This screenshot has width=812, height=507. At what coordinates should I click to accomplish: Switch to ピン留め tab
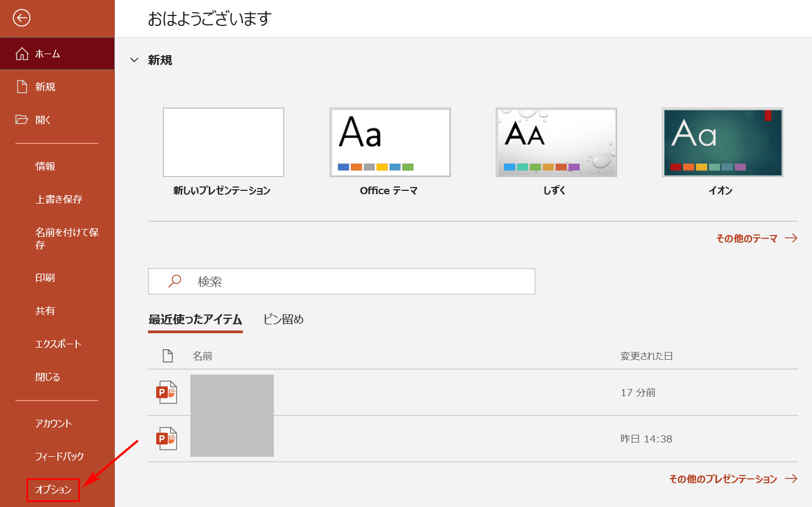[x=283, y=319]
